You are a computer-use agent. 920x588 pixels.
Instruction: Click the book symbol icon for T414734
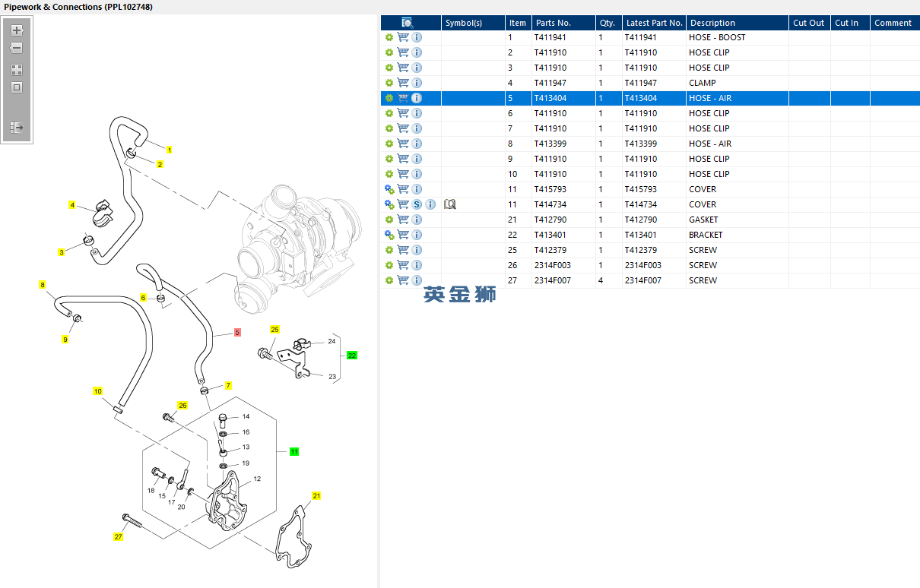pos(449,204)
